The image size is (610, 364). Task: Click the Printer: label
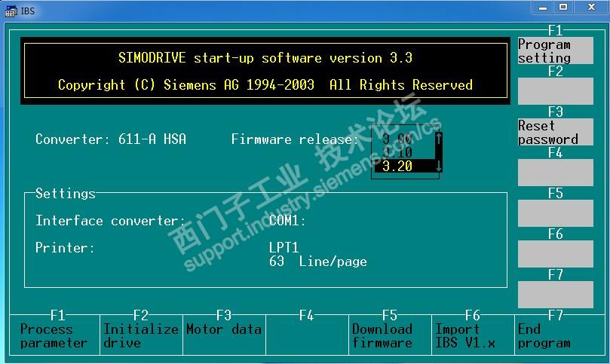click(x=65, y=248)
